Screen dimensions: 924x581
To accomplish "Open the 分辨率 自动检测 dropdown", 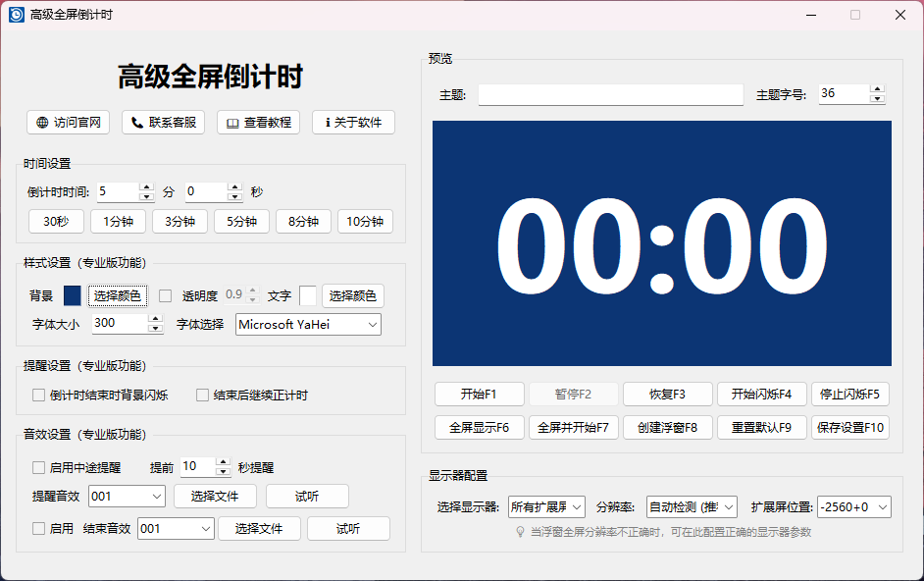I will 691,508.
